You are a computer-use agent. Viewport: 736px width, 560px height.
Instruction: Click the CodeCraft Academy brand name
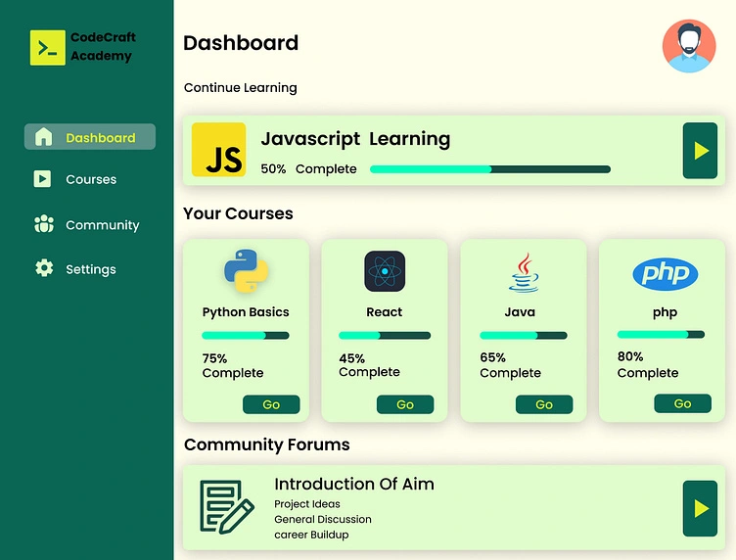[x=103, y=46]
